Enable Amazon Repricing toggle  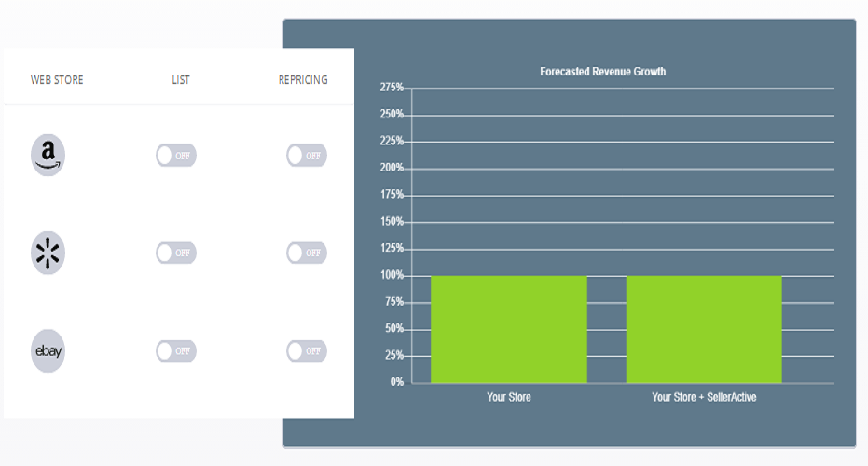pos(307,156)
